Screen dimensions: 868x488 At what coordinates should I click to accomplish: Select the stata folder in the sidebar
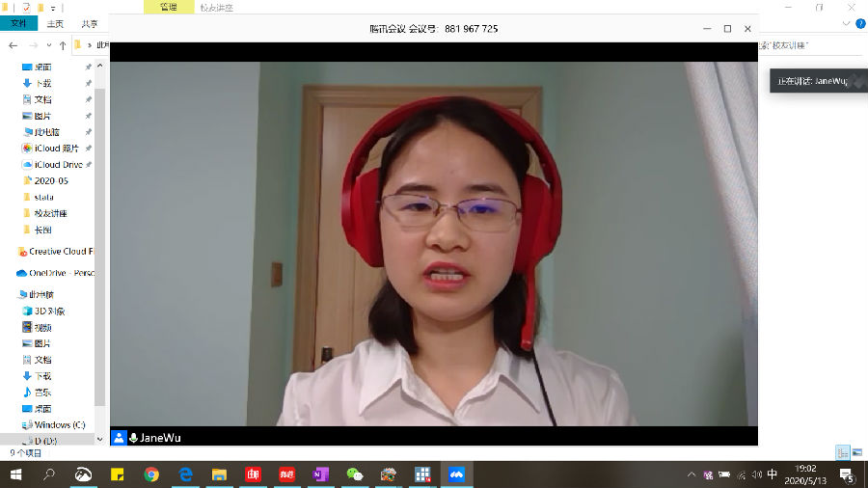tap(43, 197)
